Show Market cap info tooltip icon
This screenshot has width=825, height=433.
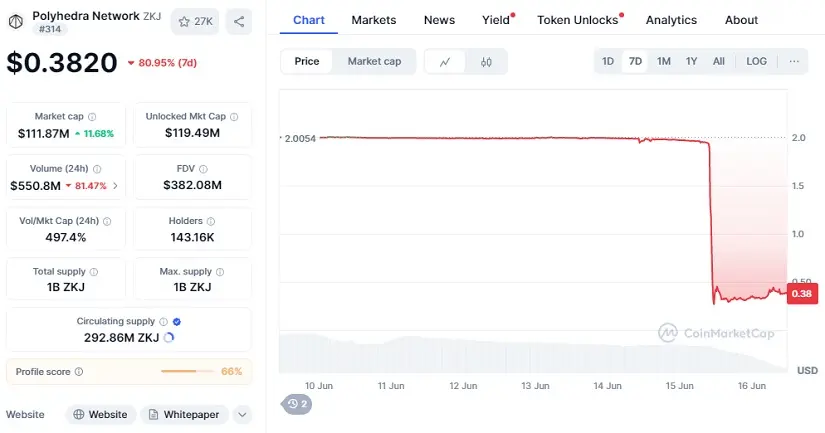point(92,117)
